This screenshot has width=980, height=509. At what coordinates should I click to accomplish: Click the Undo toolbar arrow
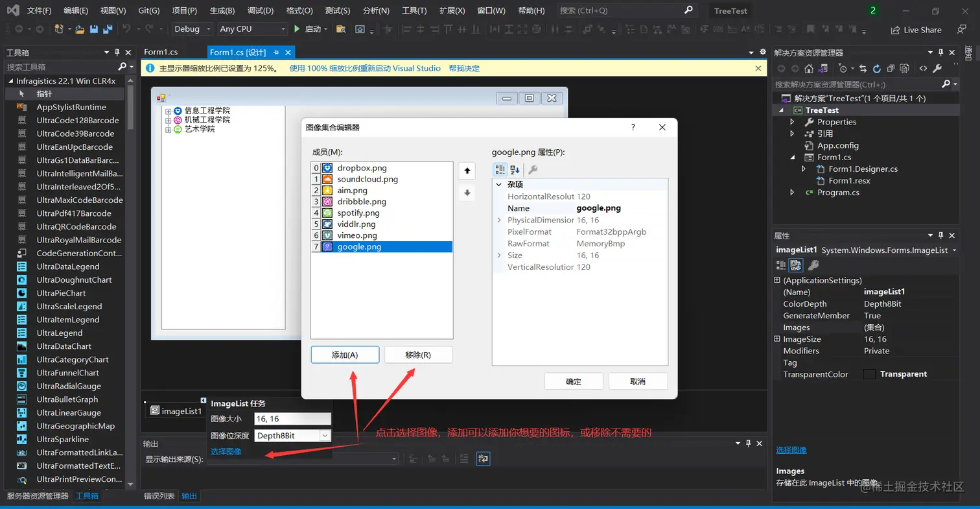coord(126,29)
